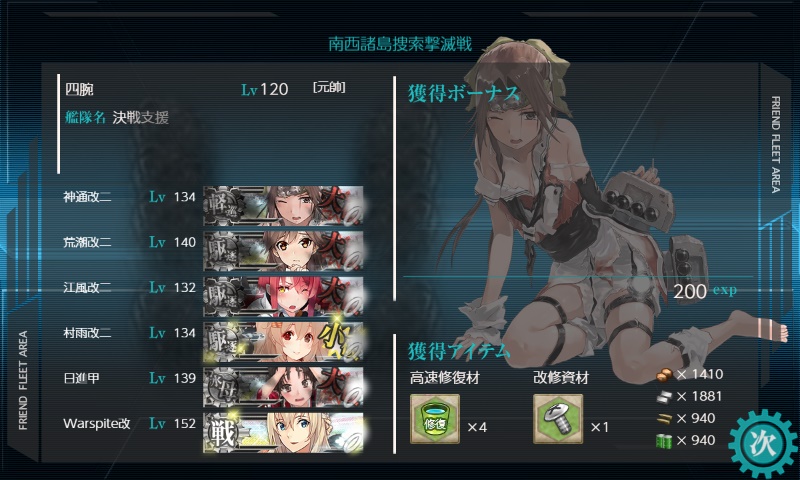The image size is (800, 480).
Task: Click the fuel resource icon beside 1410
Action: pyautogui.click(x=664, y=375)
